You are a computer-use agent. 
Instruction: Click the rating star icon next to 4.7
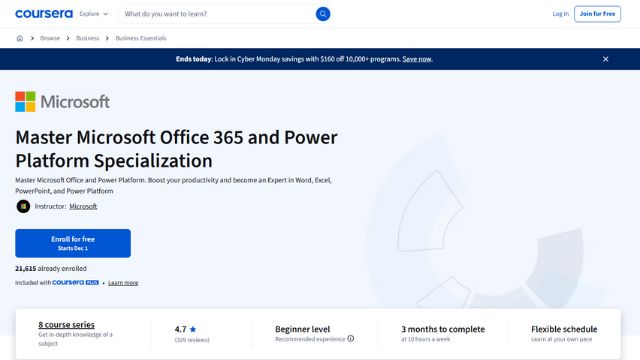click(x=193, y=329)
